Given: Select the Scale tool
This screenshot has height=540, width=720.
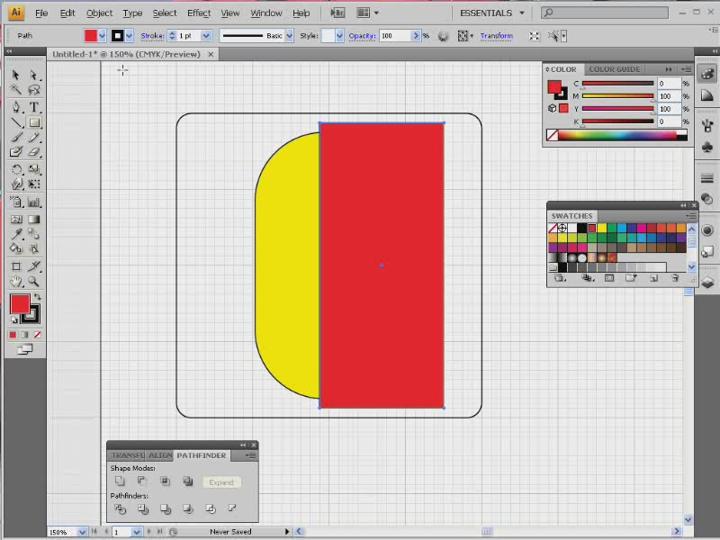Looking at the screenshot, I should 34,169.
